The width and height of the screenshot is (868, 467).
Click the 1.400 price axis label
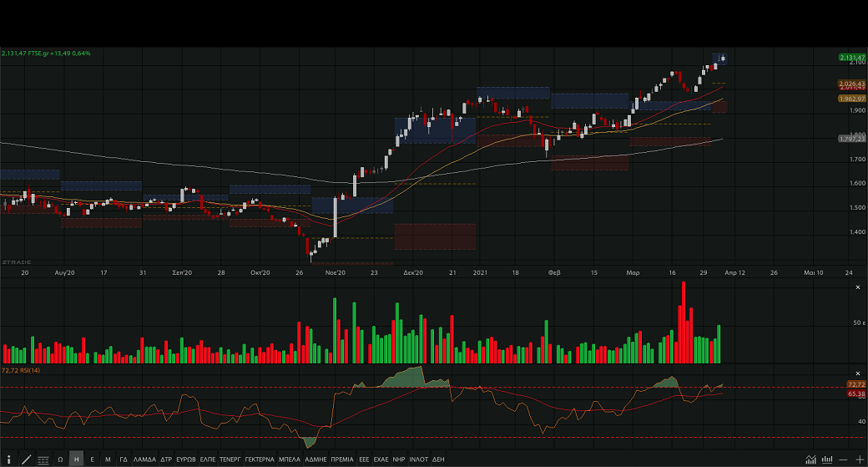[857, 232]
